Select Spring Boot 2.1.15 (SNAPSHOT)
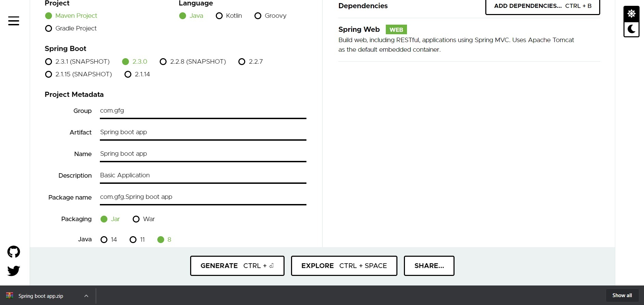Viewport: 644px width, 305px height. (x=78, y=74)
